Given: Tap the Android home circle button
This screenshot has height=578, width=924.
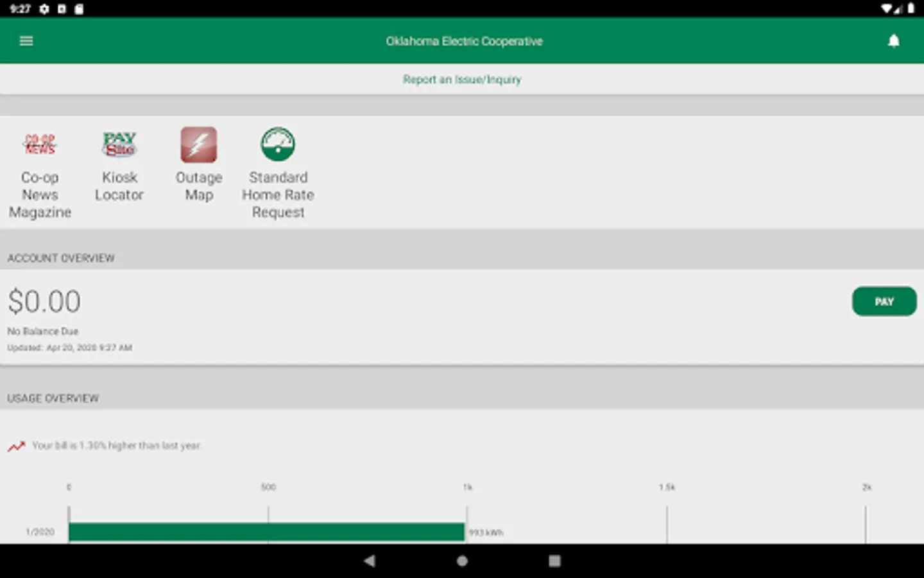Looking at the screenshot, I should [462, 561].
